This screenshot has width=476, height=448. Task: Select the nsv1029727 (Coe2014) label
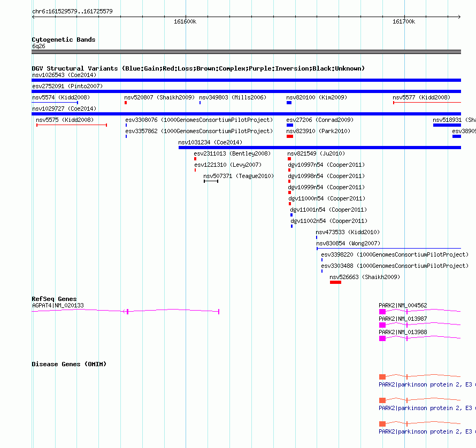[x=64, y=109]
